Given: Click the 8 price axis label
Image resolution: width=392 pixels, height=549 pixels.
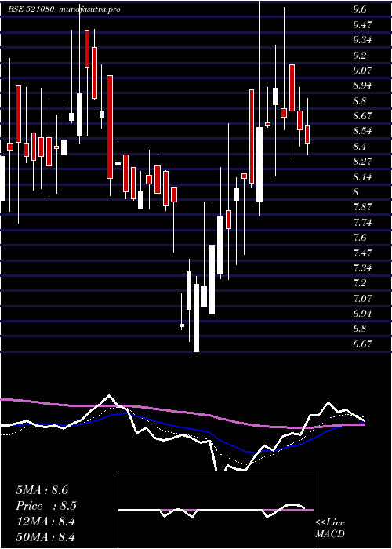Looking at the screenshot, I should click(x=356, y=192).
